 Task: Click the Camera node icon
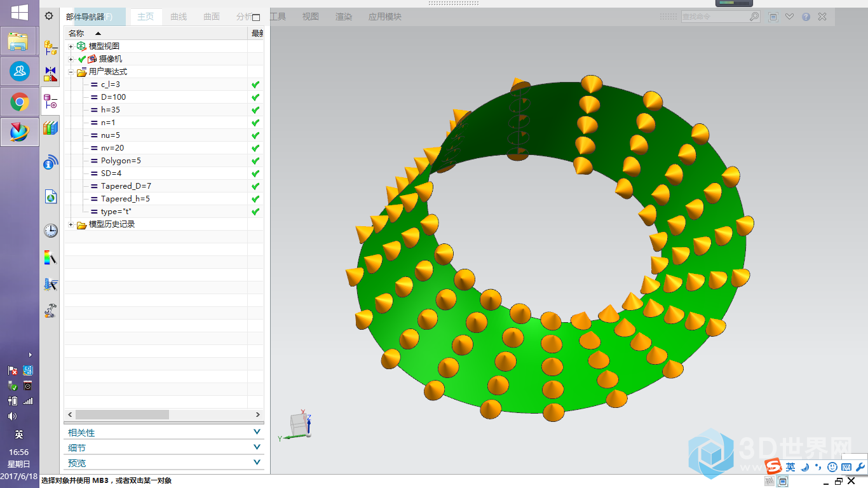click(92, 59)
